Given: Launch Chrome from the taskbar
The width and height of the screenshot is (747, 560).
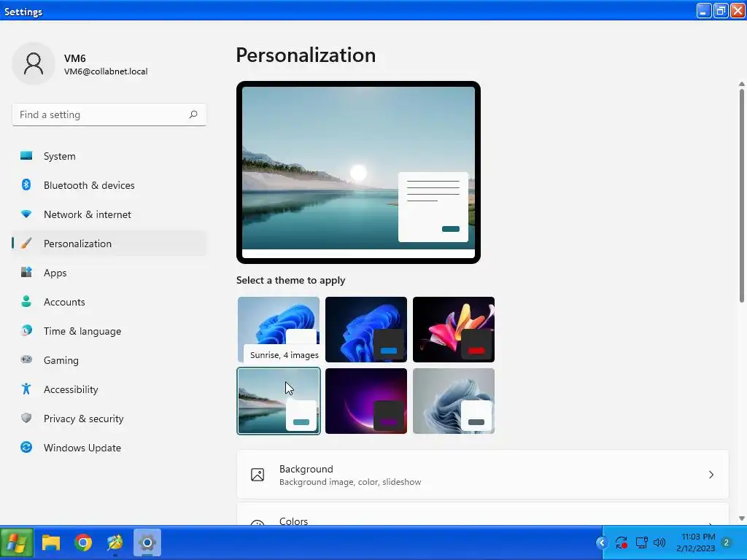Looking at the screenshot, I should [83, 542].
